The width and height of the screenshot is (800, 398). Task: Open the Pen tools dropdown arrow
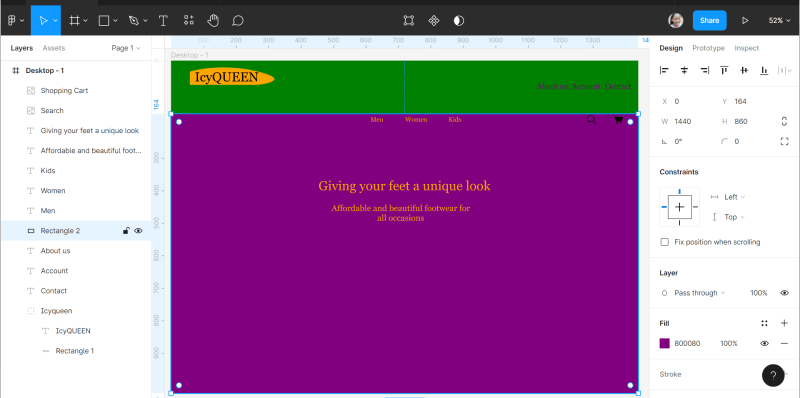coord(145,20)
